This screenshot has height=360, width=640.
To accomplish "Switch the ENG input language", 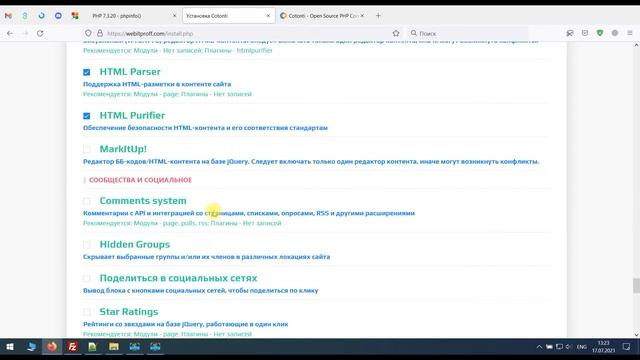I will click(x=582, y=347).
